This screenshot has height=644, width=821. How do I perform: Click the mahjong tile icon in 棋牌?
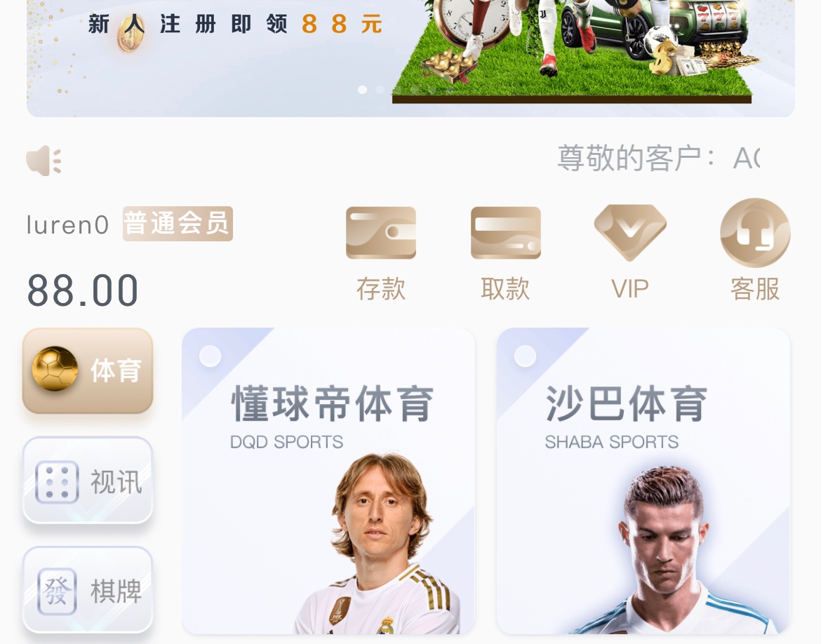tap(57, 591)
